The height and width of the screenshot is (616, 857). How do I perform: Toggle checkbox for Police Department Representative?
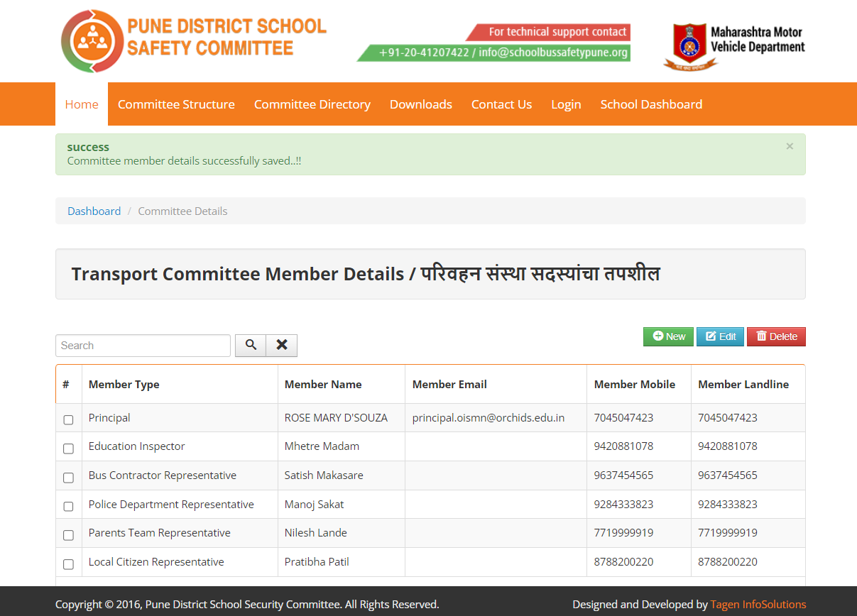pyautogui.click(x=68, y=506)
